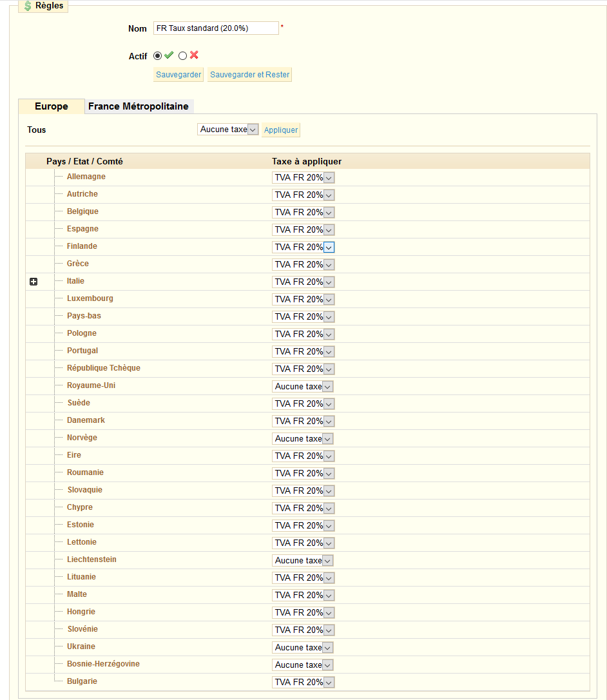Open the Finlande tax dropdown
607x700 pixels.
(x=303, y=248)
